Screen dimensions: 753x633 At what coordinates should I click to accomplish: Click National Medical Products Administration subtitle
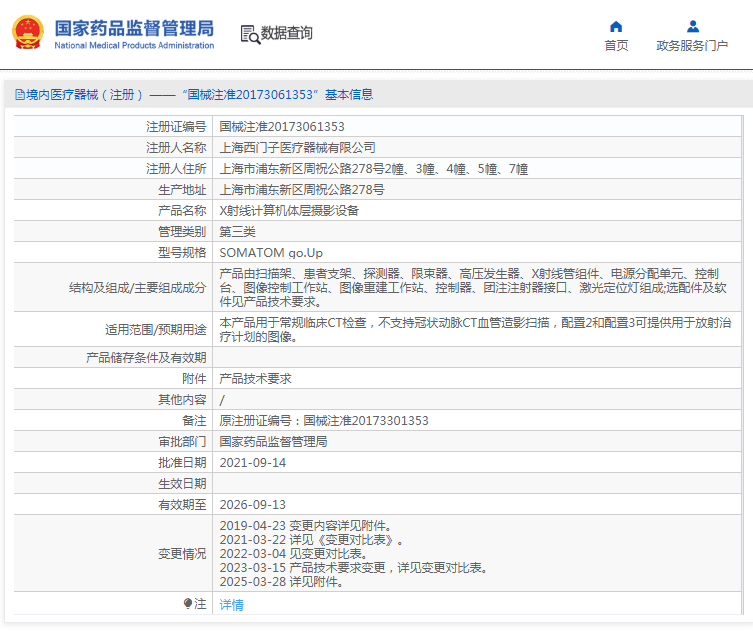[134, 46]
